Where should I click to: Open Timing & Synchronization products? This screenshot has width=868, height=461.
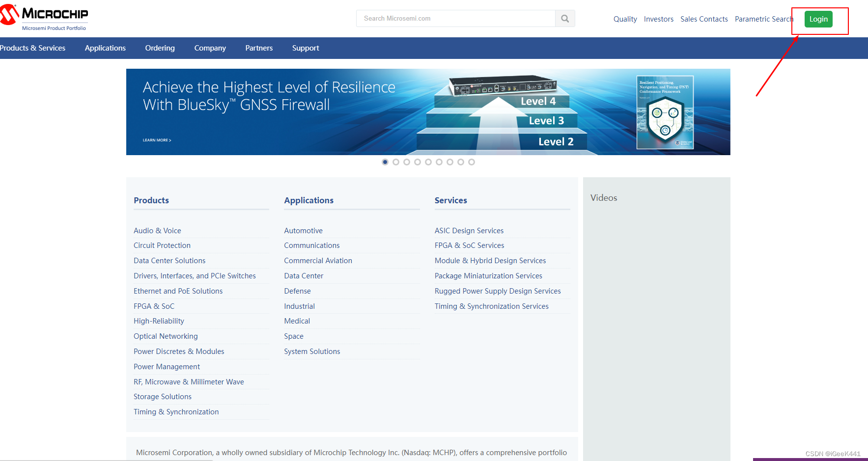click(176, 412)
